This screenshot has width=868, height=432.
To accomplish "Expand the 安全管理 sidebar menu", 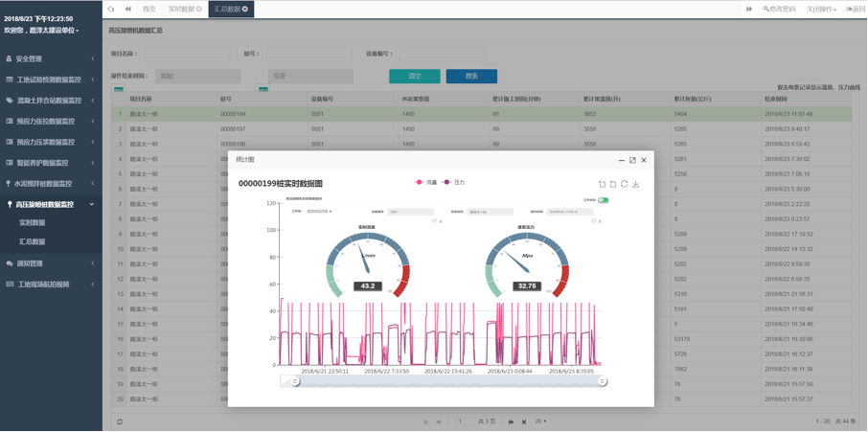I will [51, 58].
